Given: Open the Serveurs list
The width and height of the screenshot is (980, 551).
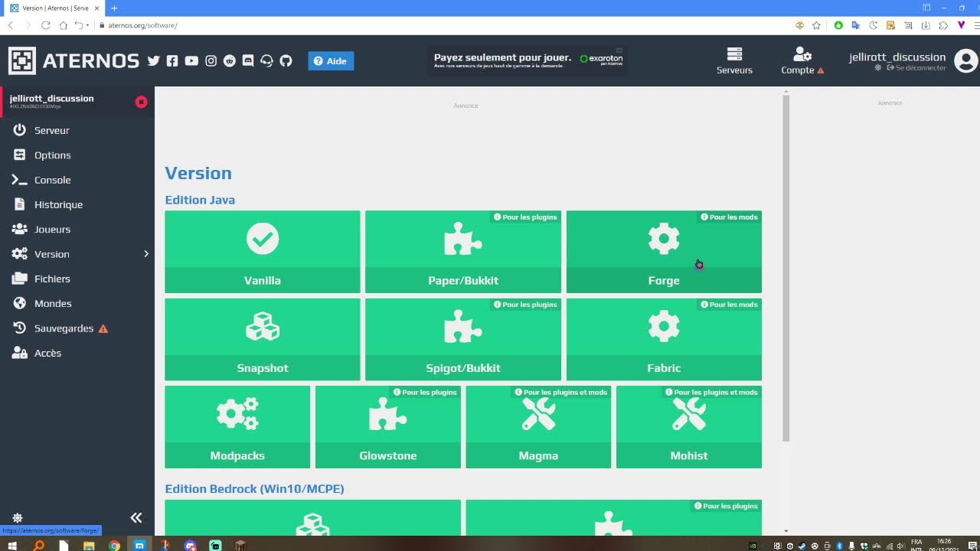Looking at the screenshot, I should pos(734,61).
